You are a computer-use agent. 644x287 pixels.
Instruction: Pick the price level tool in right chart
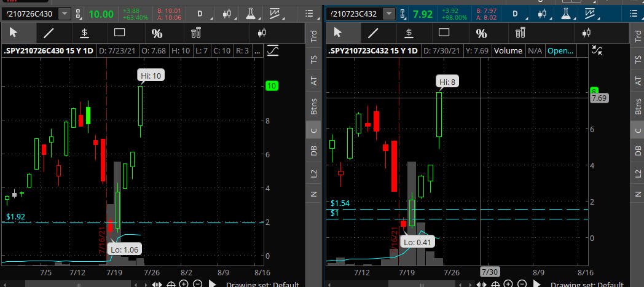pos(409,33)
